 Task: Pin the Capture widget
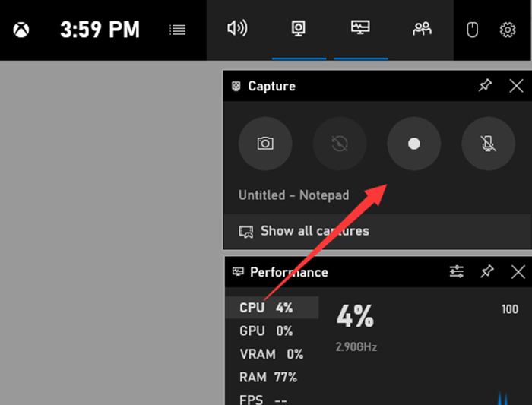coord(485,86)
